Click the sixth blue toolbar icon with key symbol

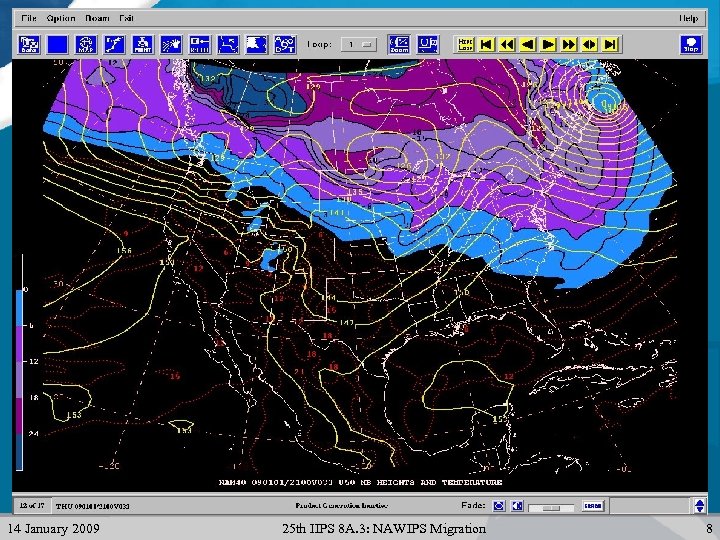click(200, 45)
